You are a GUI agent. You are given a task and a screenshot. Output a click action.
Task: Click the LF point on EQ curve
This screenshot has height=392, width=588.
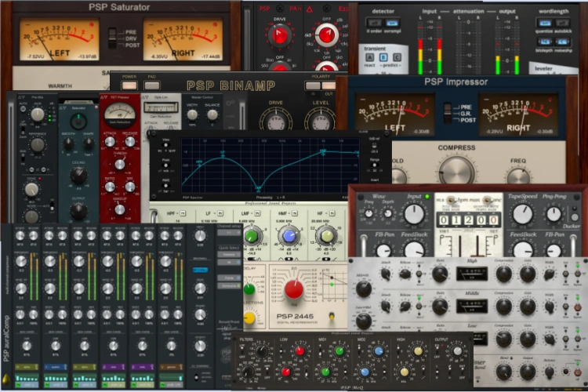pos(223,155)
